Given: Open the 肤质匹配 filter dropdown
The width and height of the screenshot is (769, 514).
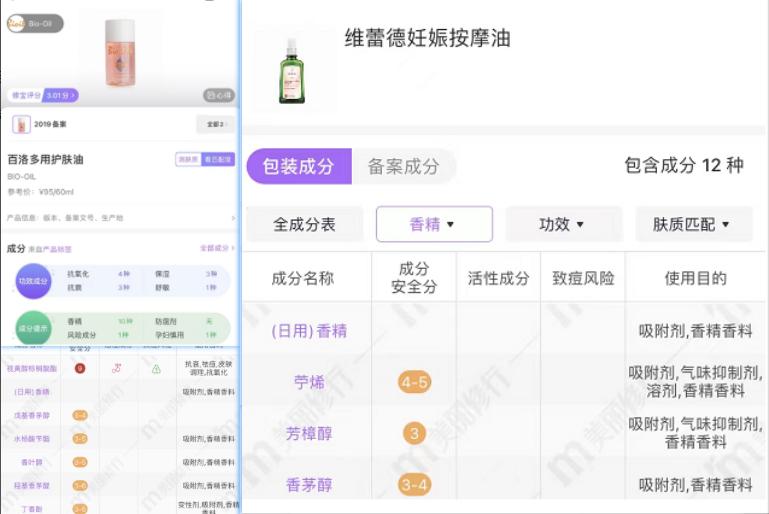Looking at the screenshot, I should tap(693, 224).
